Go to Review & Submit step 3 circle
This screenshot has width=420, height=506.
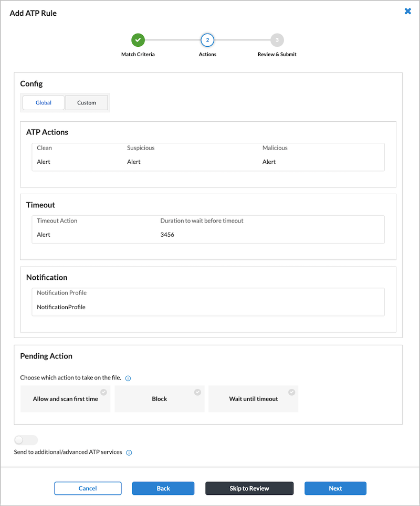(277, 40)
